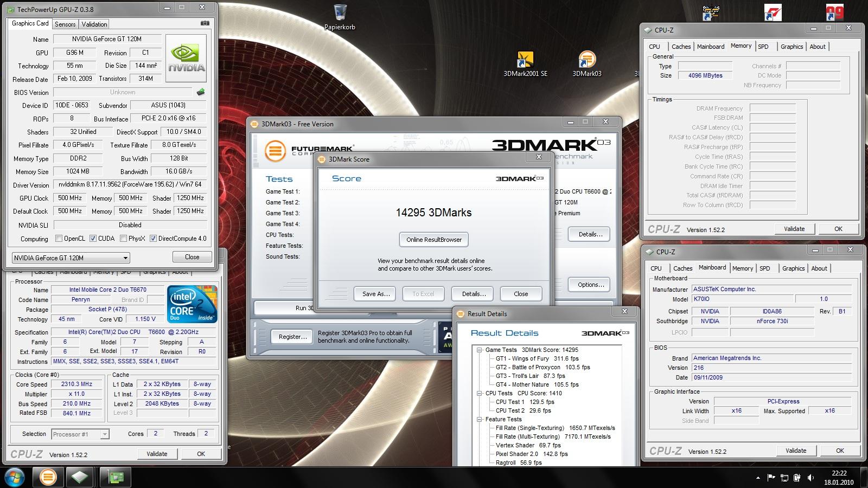This screenshot has height=488, width=868.
Task: Click the Futuremark orange logo in 3DMark03
Action: point(275,150)
